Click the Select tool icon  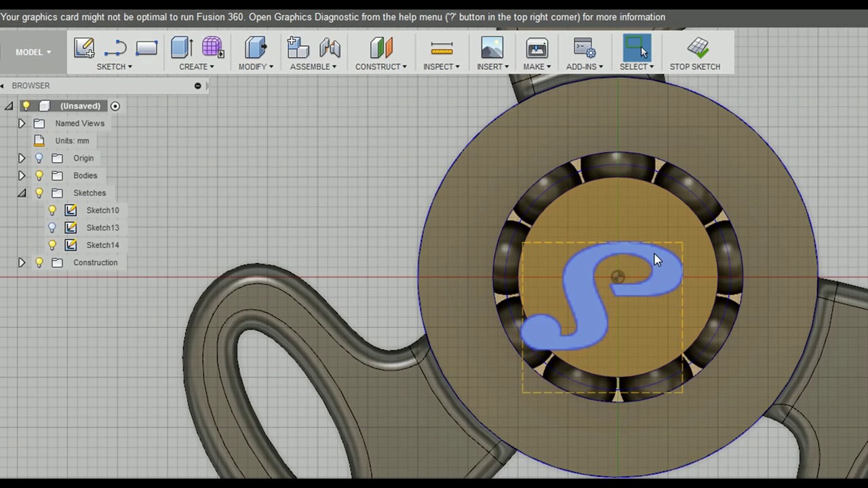click(637, 47)
